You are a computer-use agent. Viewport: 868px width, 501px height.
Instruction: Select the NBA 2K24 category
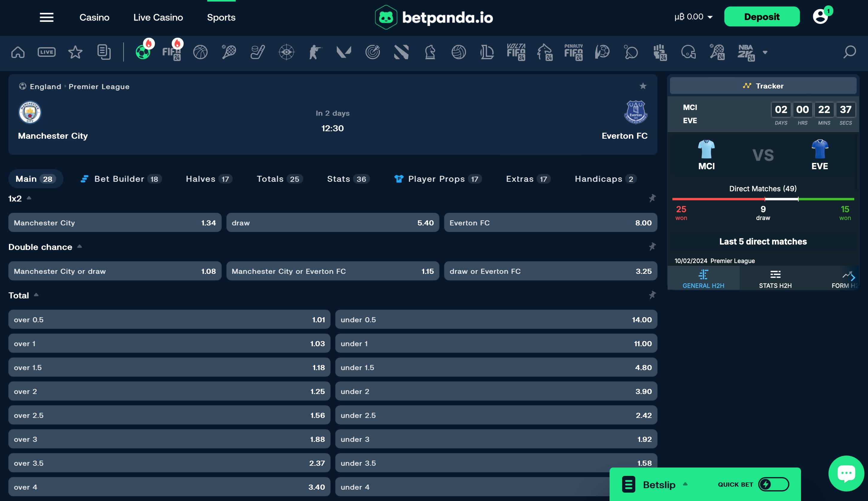[747, 52]
